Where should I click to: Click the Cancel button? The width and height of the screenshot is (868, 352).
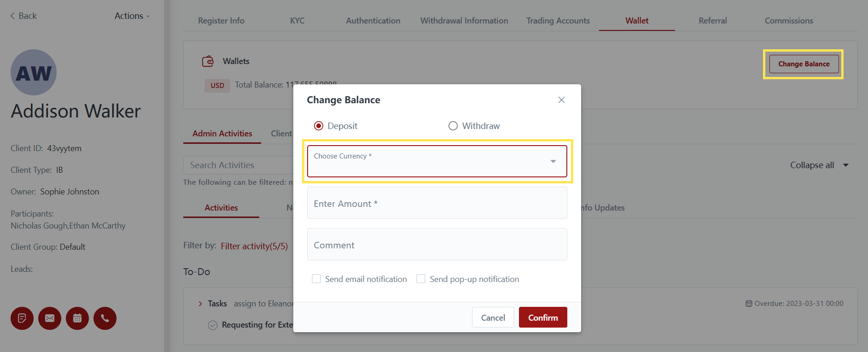(x=493, y=317)
